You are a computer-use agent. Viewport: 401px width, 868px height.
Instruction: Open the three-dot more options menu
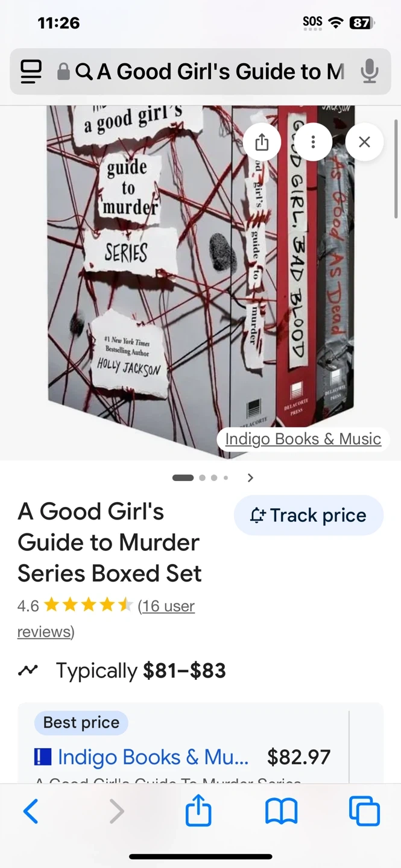[x=313, y=142]
